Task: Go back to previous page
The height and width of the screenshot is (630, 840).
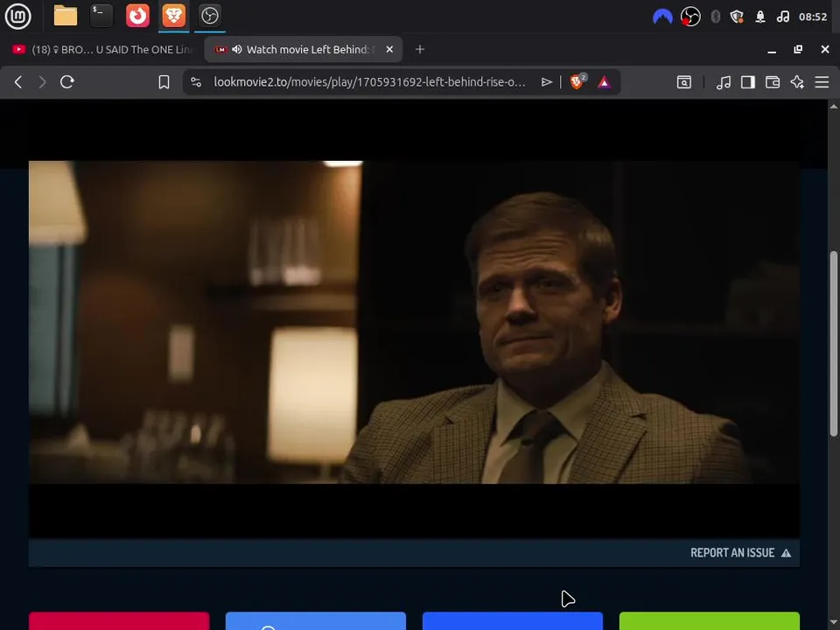Action: click(18, 82)
